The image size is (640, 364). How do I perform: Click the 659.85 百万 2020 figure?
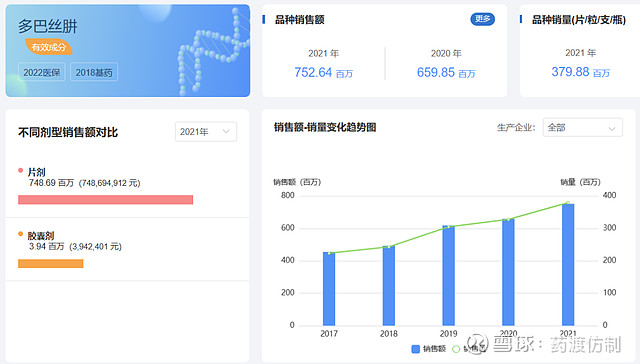coord(446,73)
